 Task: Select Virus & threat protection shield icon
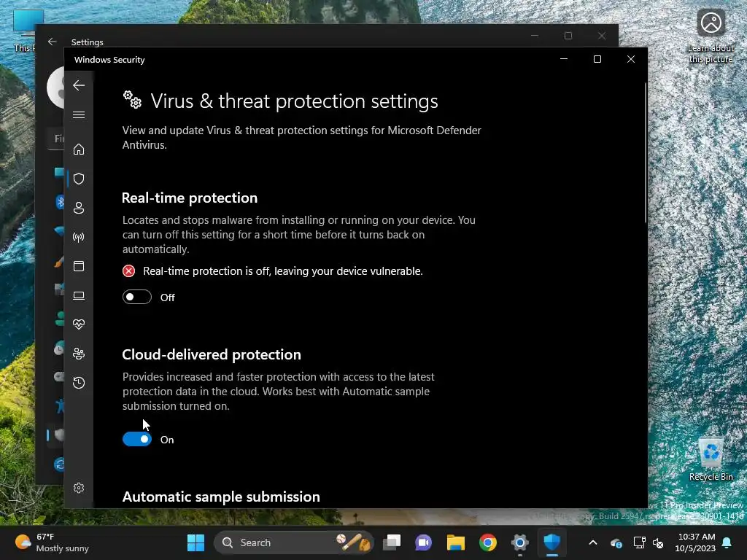(79, 179)
